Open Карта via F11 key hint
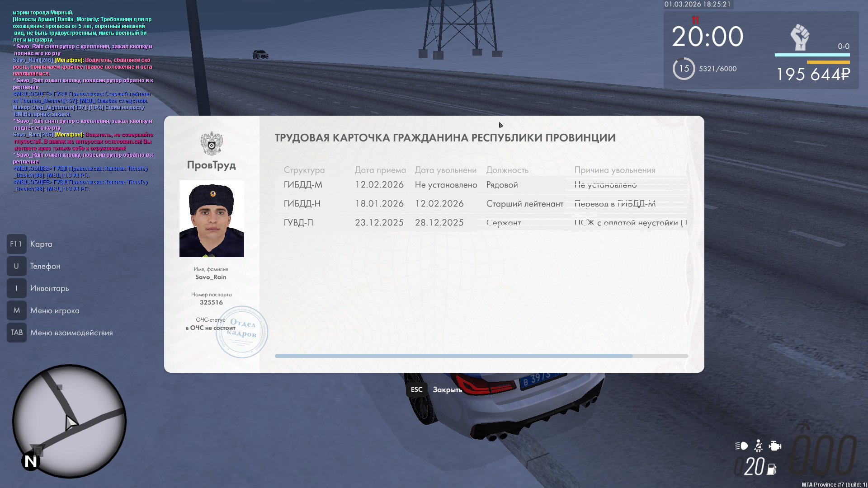The width and height of the screenshot is (868, 488). tap(17, 244)
